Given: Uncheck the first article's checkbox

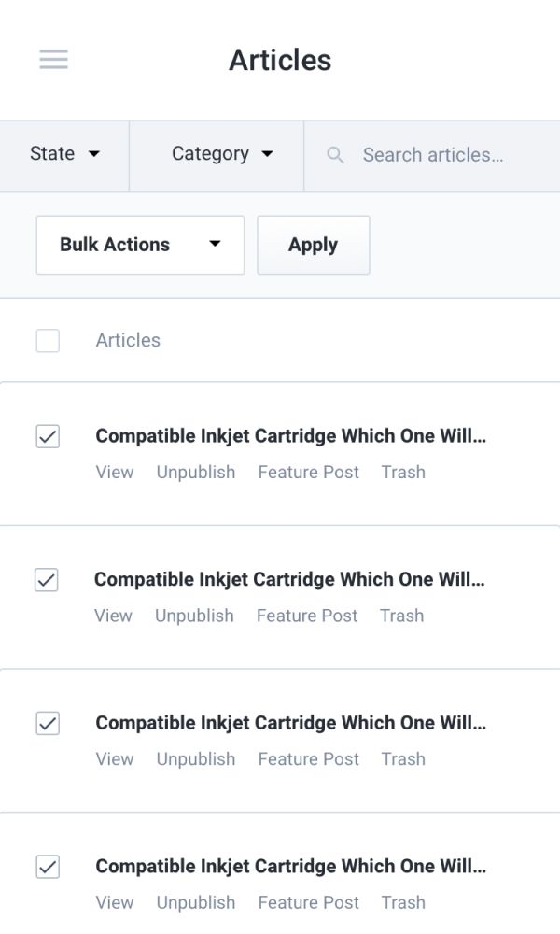Looking at the screenshot, I should (x=48, y=436).
